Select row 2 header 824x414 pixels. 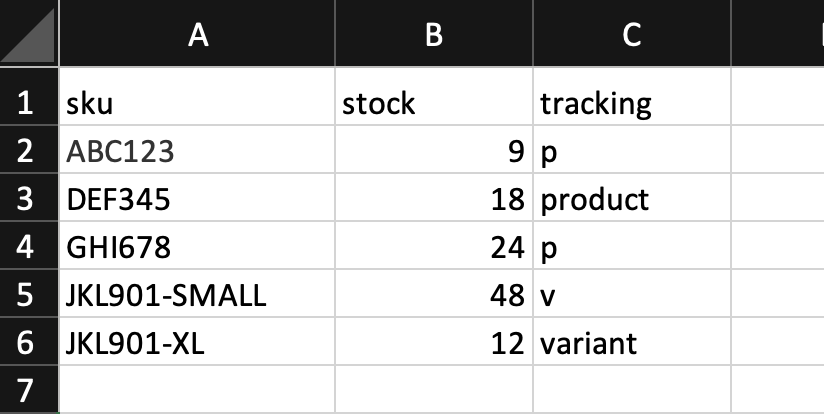coord(29,149)
